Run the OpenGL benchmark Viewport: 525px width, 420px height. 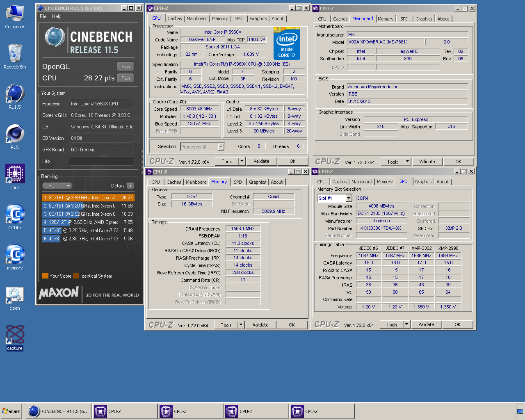point(126,66)
